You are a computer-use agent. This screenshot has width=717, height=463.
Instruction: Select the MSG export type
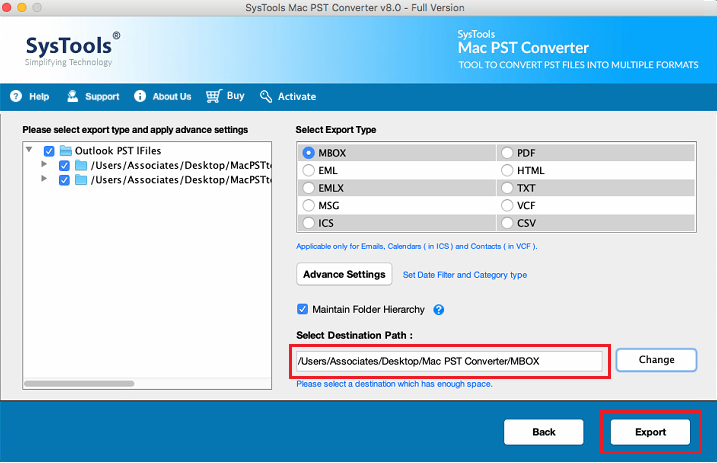[309, 206]
